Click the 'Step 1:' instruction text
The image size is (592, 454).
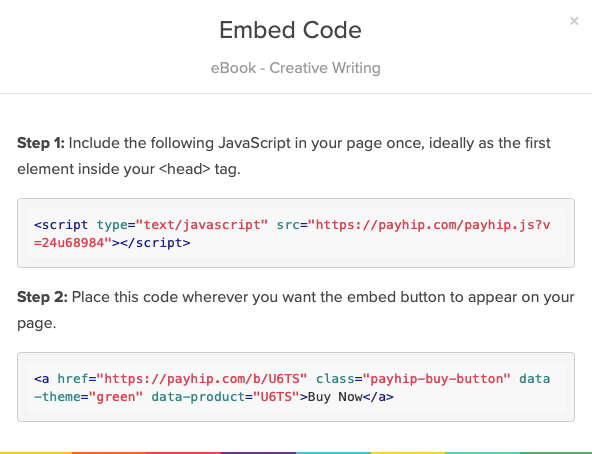[x=284, y=156]
